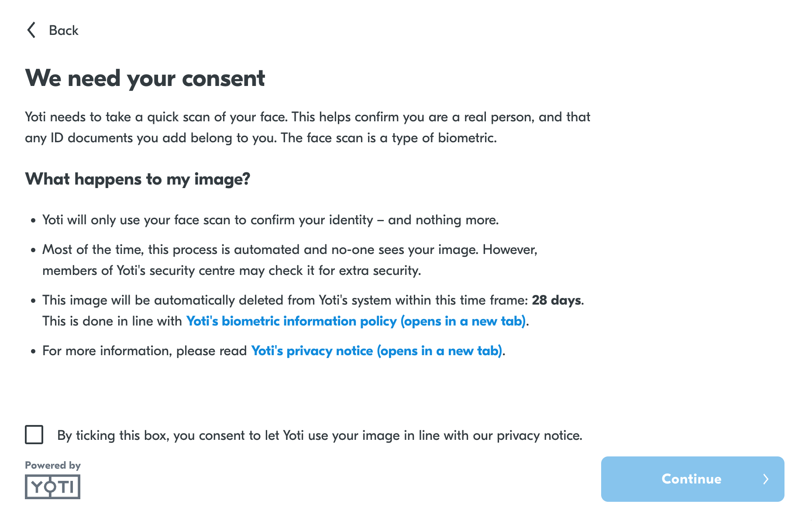Click the "This is done in line with" text
Screen dimensions: 812x521
click(x=112, y=321)
